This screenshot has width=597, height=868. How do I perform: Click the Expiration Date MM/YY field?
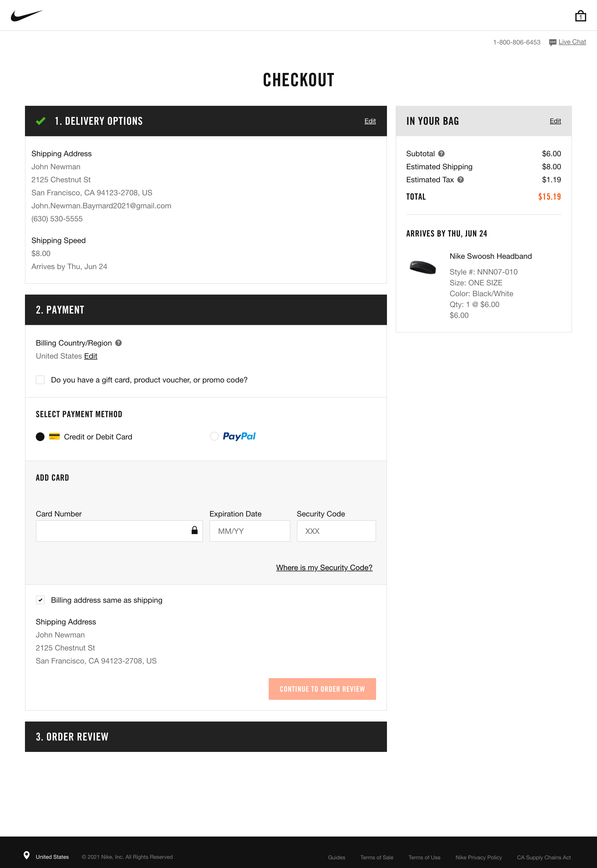click(249, 531)
